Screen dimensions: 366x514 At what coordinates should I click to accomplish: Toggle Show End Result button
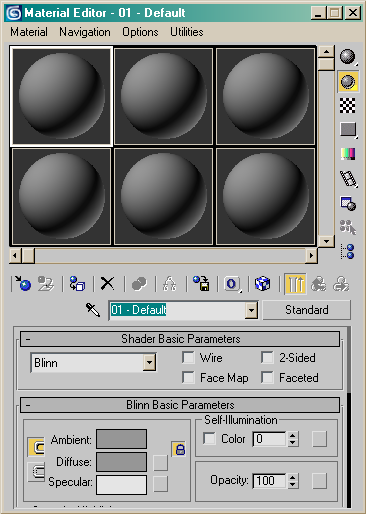pyautogui.click(x=295, y=284)
